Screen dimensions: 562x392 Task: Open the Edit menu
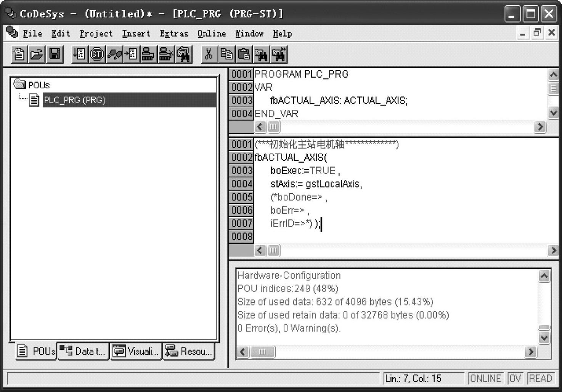coord(61,34)
